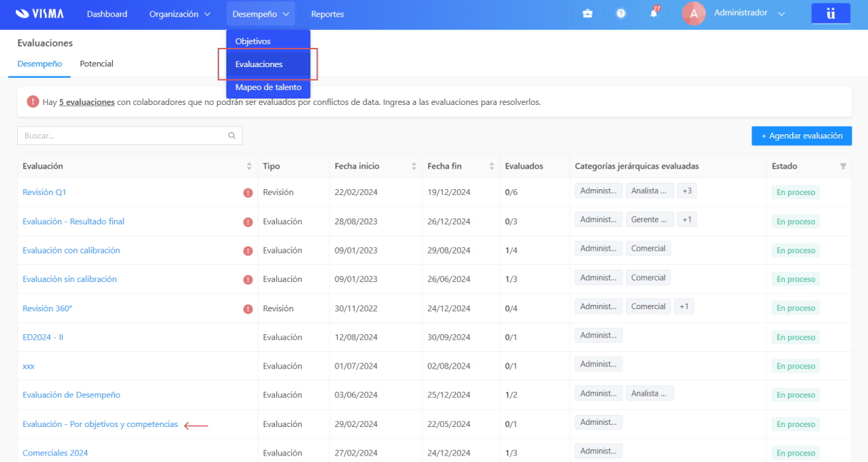
Task: Click the red alert icon in the banner
Action: click(33, 102)
